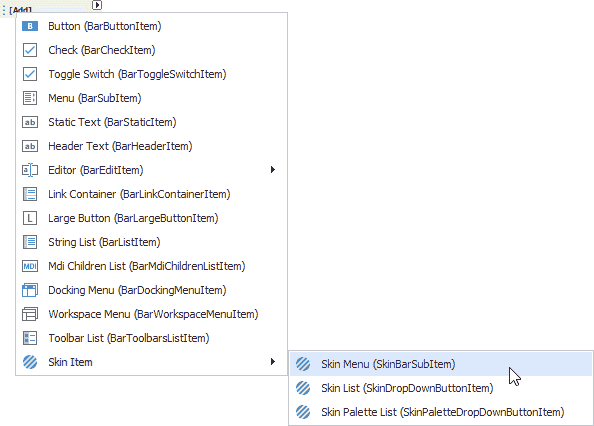Viewport: 594px width, 426px height.
Task: Click the blue Button (BarButtonItem) icon
Action: pyautogui.click(x=30, y=26)
